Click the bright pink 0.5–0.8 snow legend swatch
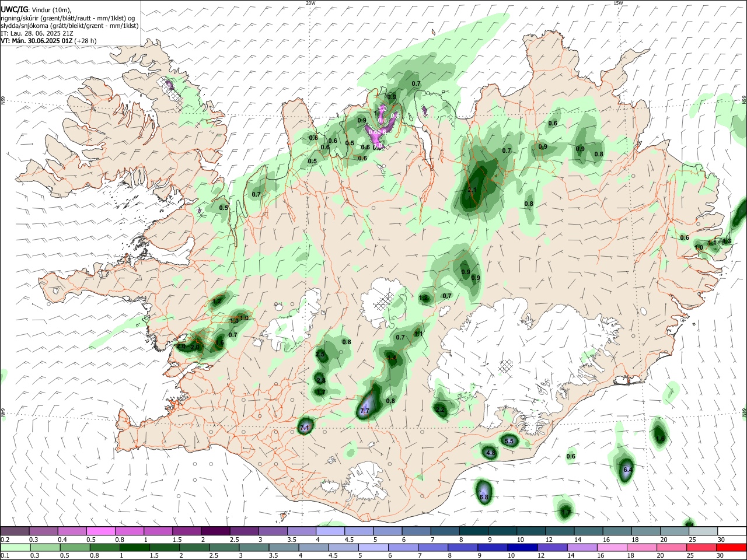747x560 pixels. coord(100,531)
